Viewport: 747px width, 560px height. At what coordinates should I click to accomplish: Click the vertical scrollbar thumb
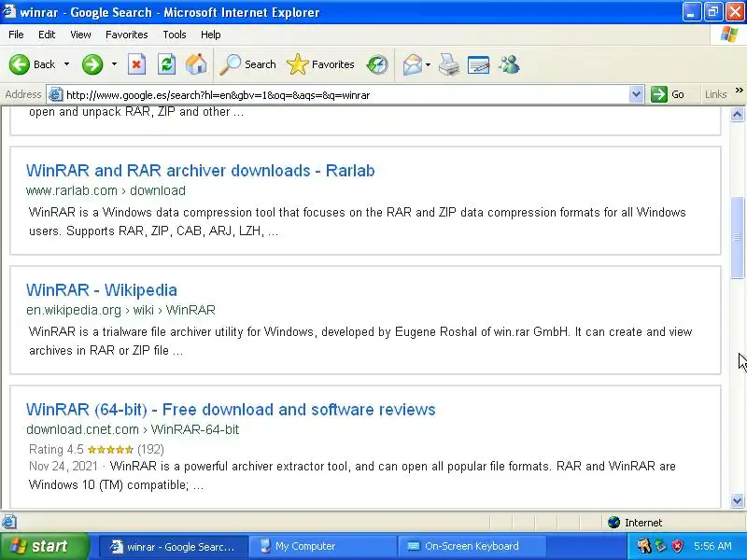[738, 237]
